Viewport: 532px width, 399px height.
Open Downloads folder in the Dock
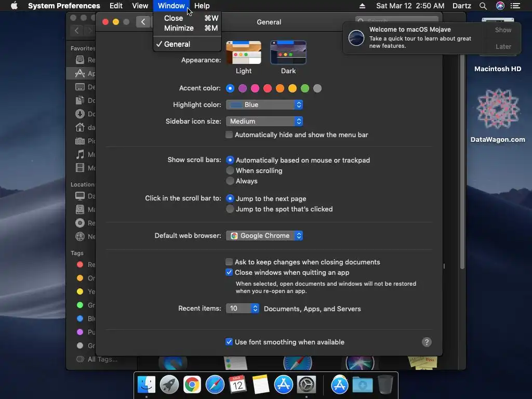tap(362, 384)
